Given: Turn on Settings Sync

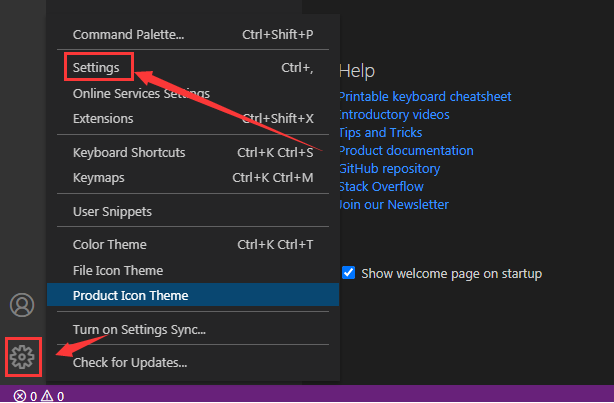Looking at the screenshot, I should tap(139, 329).
